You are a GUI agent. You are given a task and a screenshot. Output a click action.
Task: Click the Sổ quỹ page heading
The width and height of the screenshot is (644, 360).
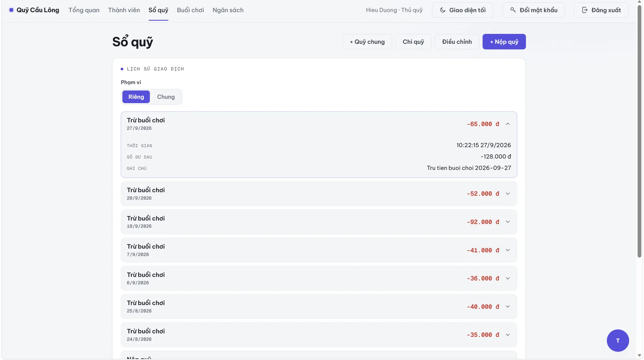pos(133,42)
